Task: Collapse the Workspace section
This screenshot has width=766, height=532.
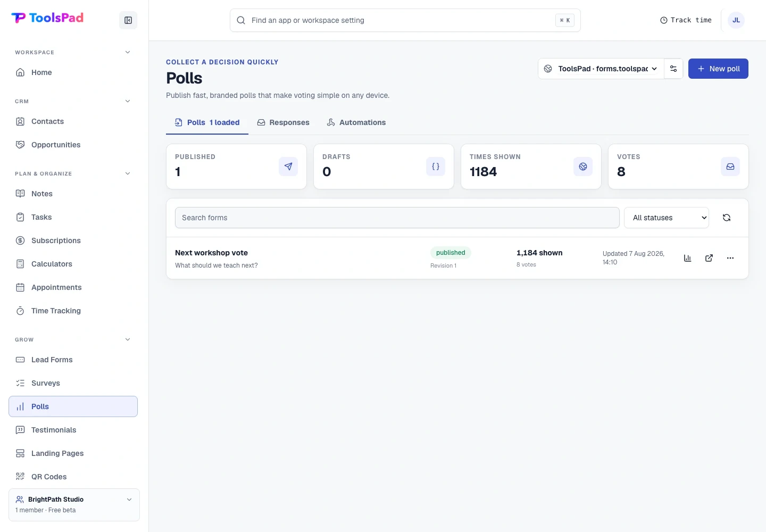Action: (128, 52)
